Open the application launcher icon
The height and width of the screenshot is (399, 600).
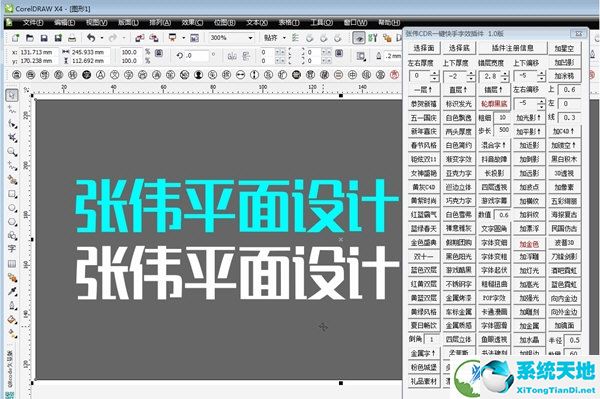pyautogui.click(x=173, y=38)
